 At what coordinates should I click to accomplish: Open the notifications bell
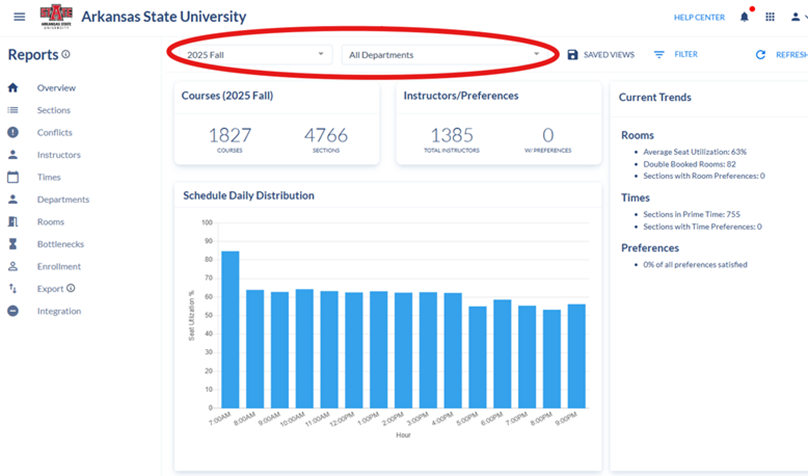point(744,17)
